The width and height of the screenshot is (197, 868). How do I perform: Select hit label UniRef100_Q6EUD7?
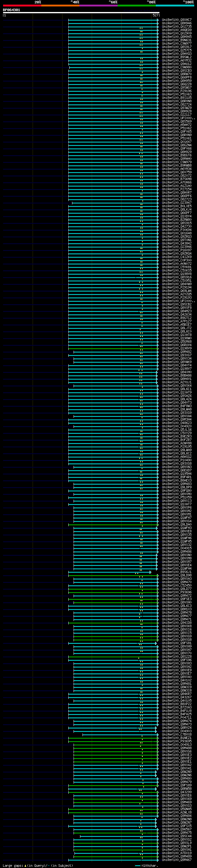177,470
